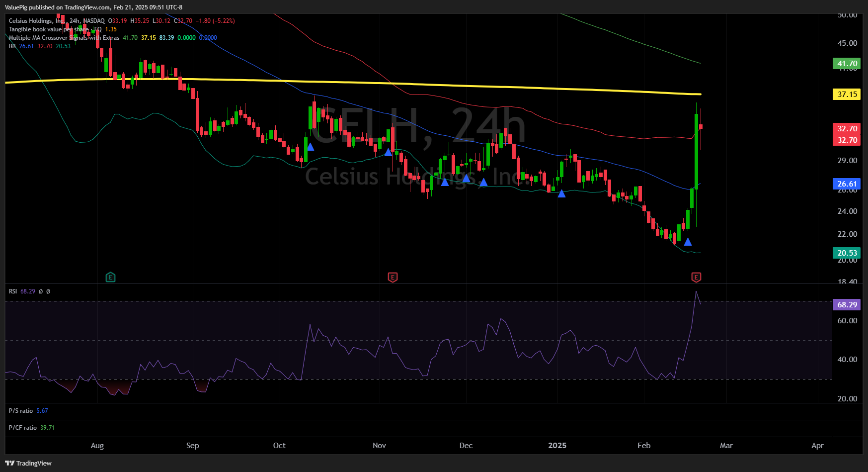Click the Oct label on time axis
This screenshot has width=868, height=472.
pyautogui.click(x=279, y=446)
